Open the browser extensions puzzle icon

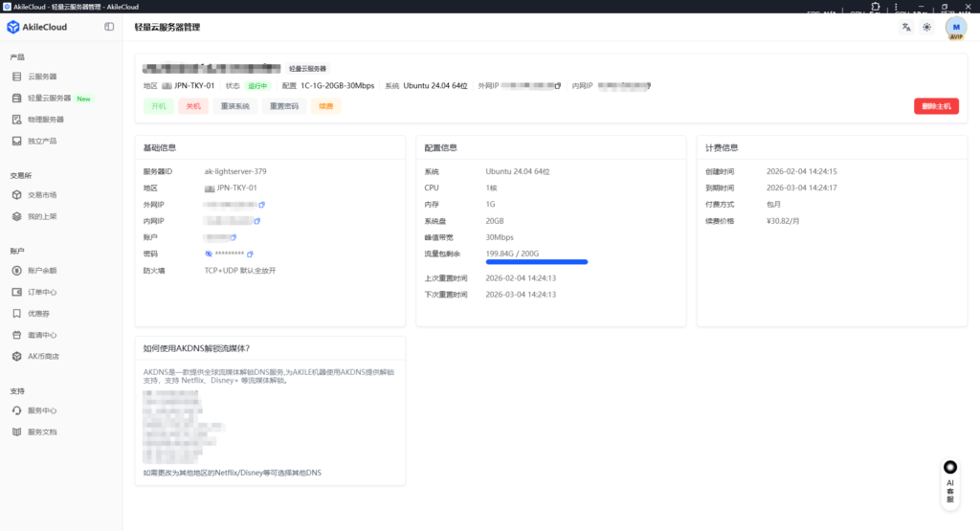point(875,7)
